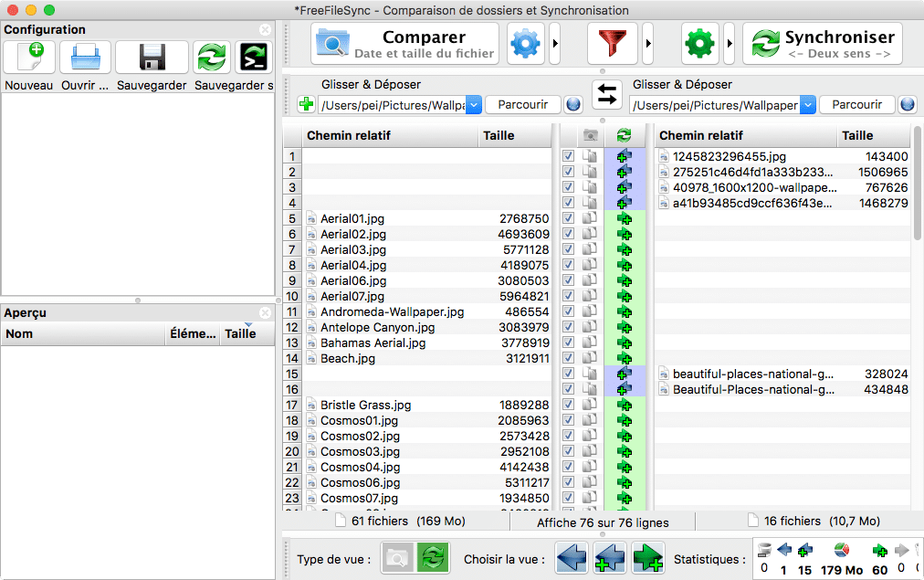Switch to category view type icon
Image resolution: width=924 pixels, height=580 pixels.
[398, 558]
